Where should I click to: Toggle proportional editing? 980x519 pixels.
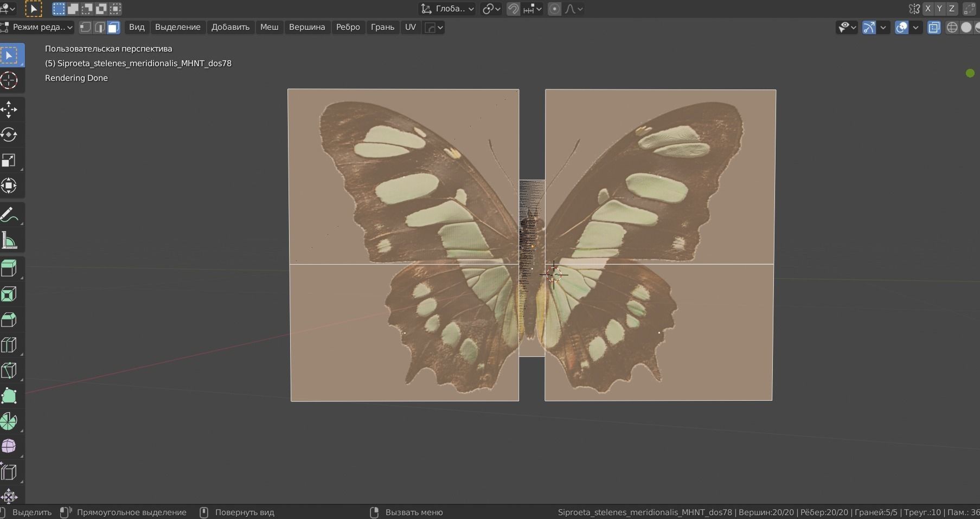point(554,9)
